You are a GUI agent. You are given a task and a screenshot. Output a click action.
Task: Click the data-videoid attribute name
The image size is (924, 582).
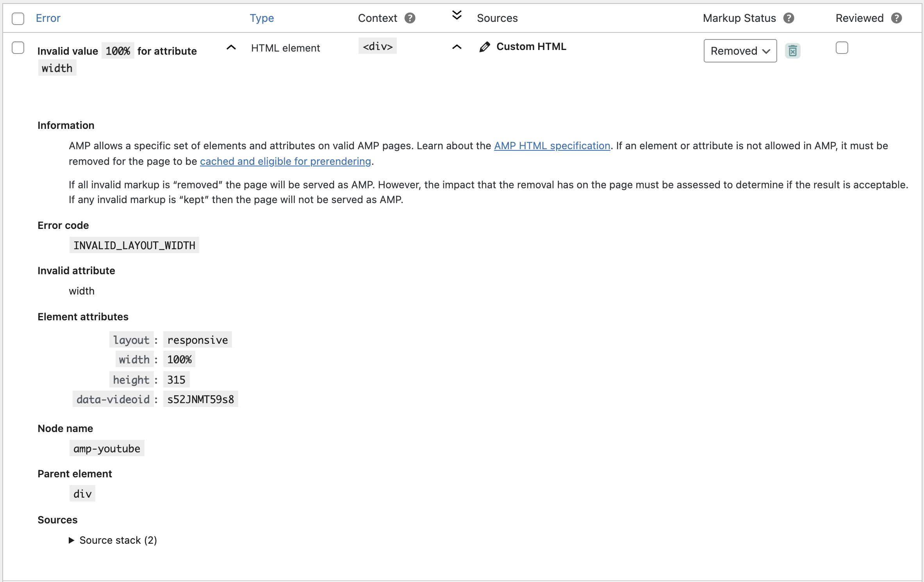tap(113, 399)
